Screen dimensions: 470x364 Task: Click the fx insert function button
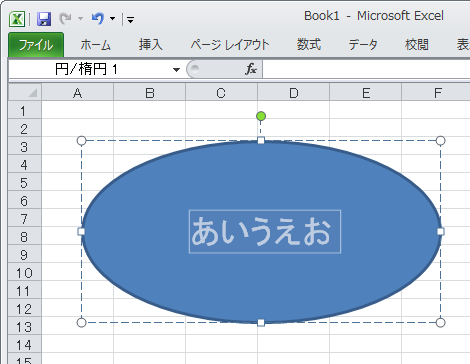251,69
